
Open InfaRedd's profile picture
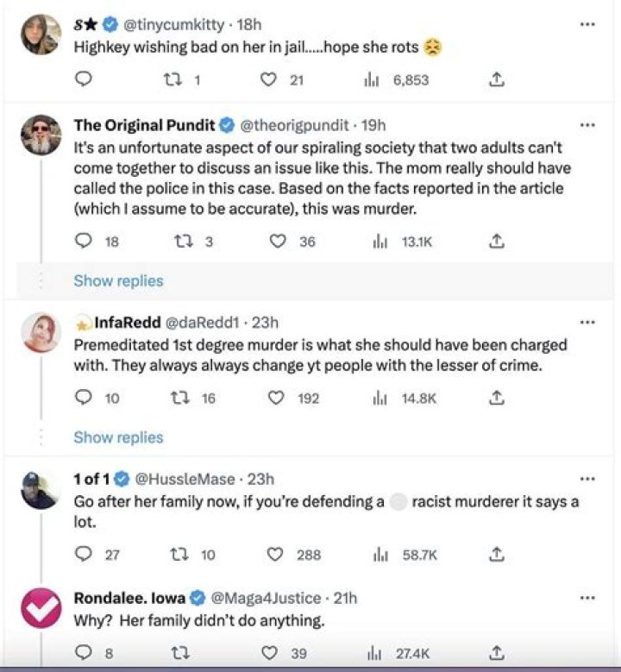click(41, 333)
